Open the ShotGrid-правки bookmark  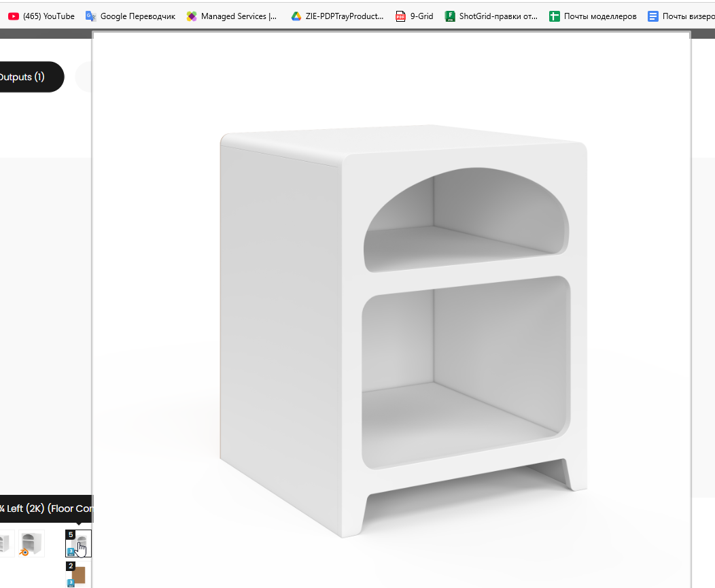491,16
